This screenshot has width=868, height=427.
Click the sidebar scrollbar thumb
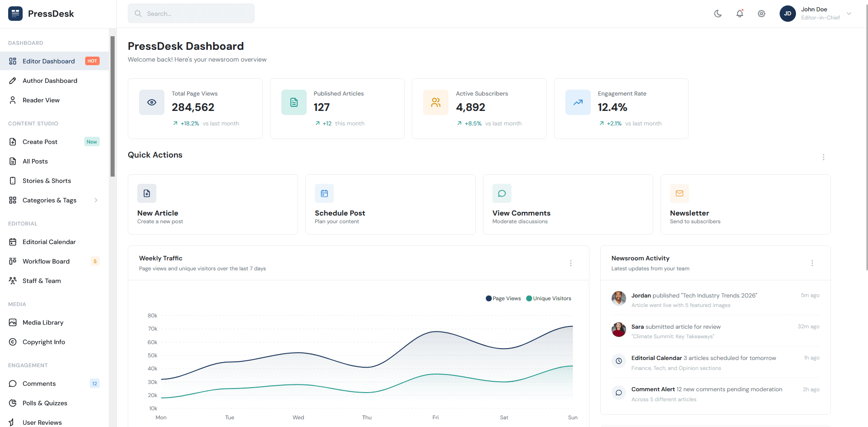[x=113, y=106]
